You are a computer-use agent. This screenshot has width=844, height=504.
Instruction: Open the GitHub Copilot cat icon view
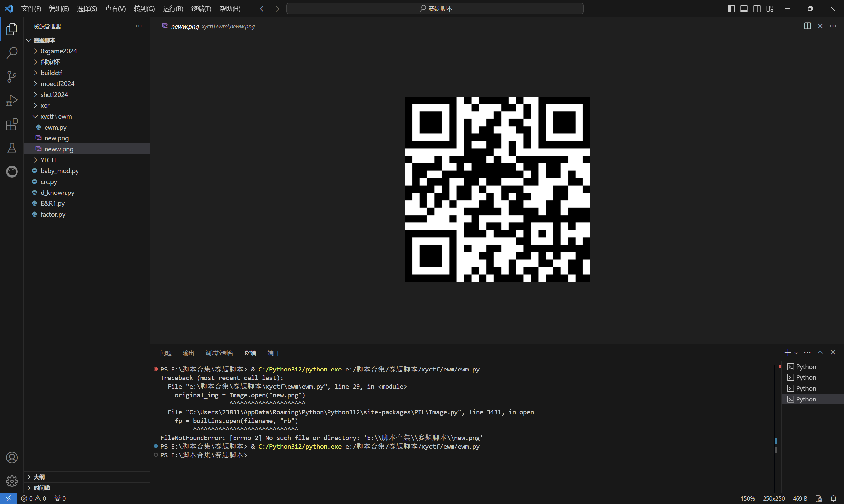12,172
